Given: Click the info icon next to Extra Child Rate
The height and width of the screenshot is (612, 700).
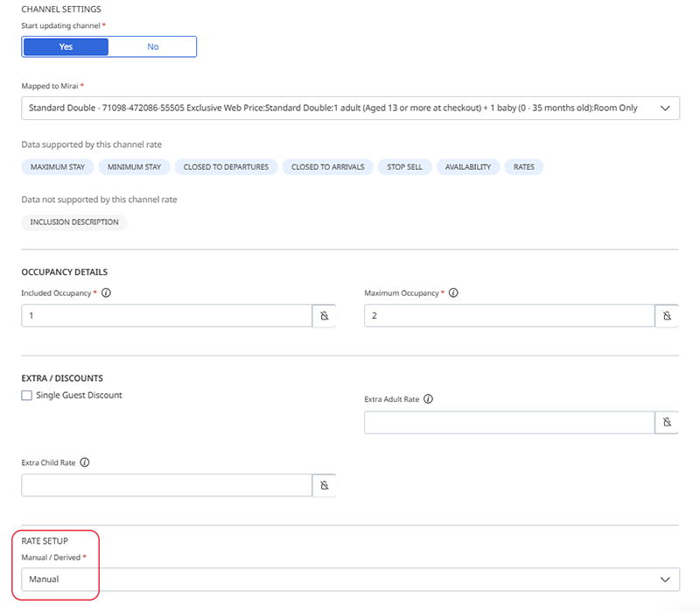Looking at the screenshot, I should coord(84,462).
